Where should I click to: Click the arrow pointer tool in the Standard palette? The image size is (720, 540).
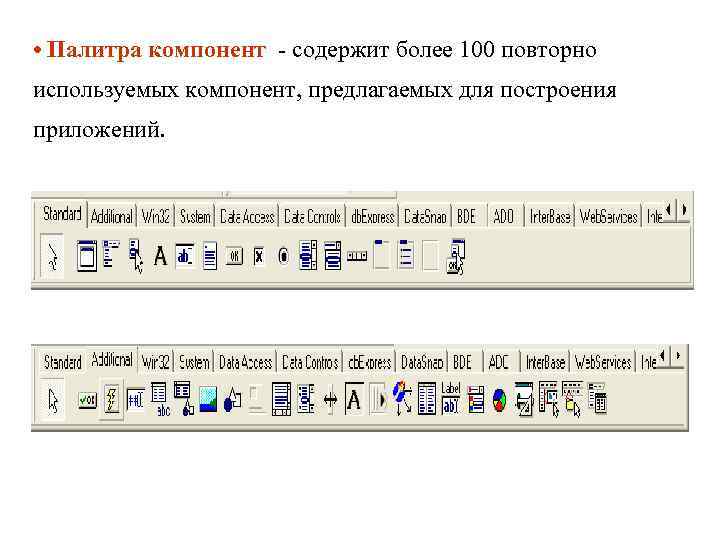click(52, 255)
